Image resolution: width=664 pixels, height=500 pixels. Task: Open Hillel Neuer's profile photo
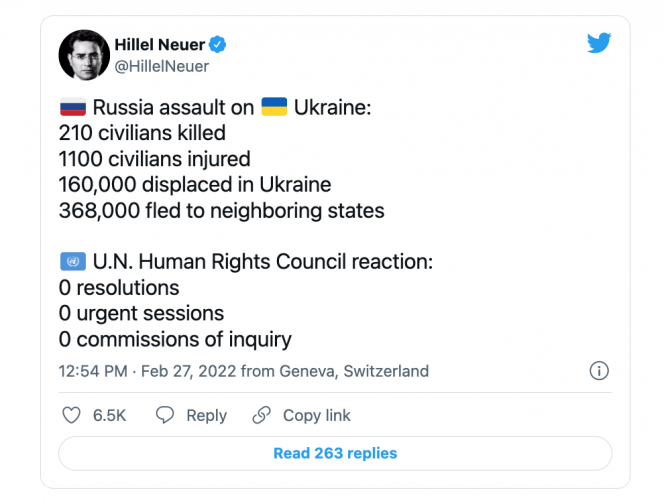coord(83,55)
